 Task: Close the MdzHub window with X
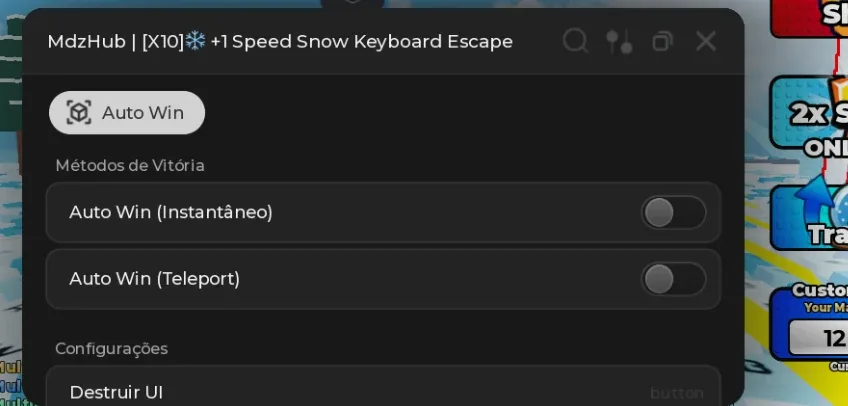coord(706,41)
